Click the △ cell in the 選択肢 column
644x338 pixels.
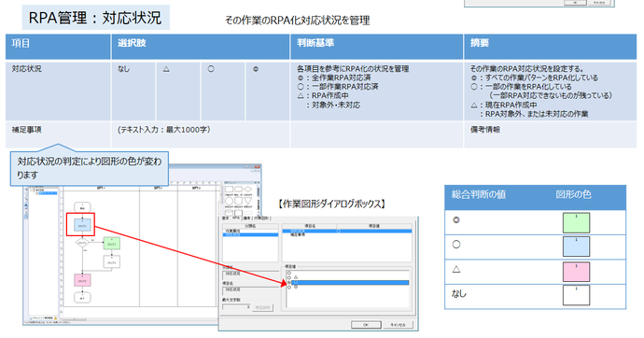coord(178,92)
